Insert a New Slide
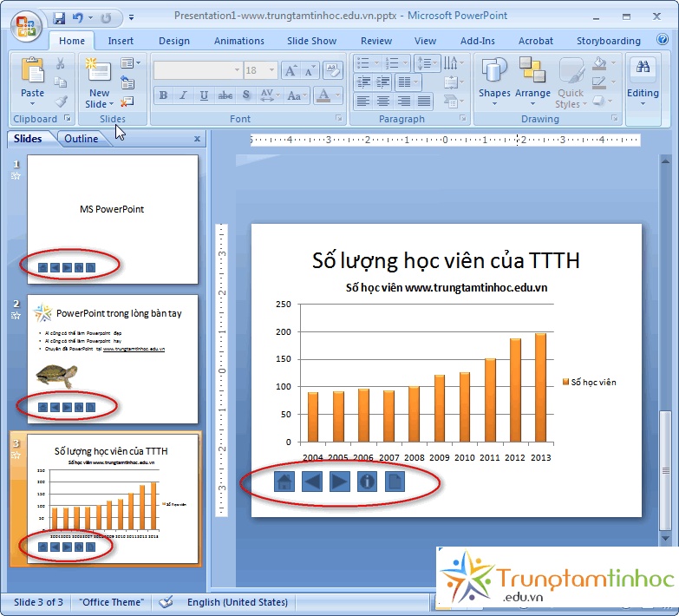 coord(99,82)
